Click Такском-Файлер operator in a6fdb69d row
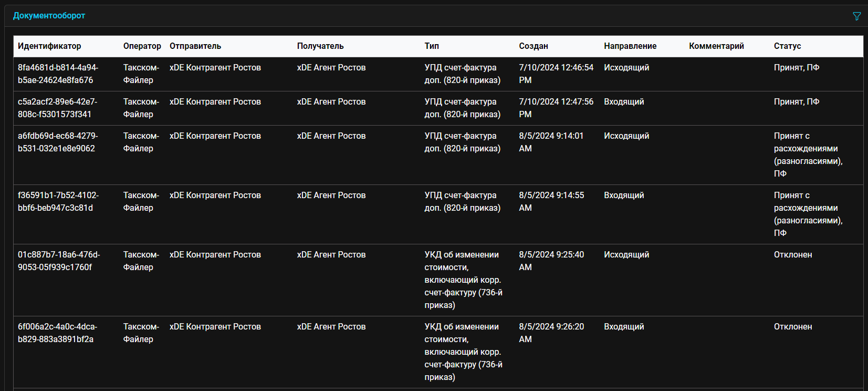 point(141,142)
